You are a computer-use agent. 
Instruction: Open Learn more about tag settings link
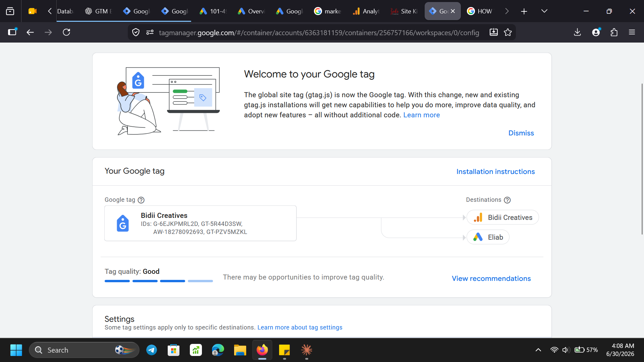(300, 327)
